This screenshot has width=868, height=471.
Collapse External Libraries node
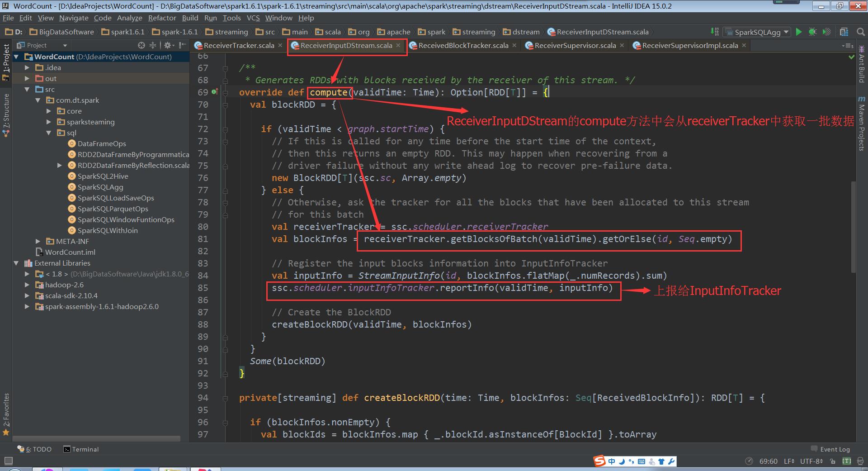16,263
